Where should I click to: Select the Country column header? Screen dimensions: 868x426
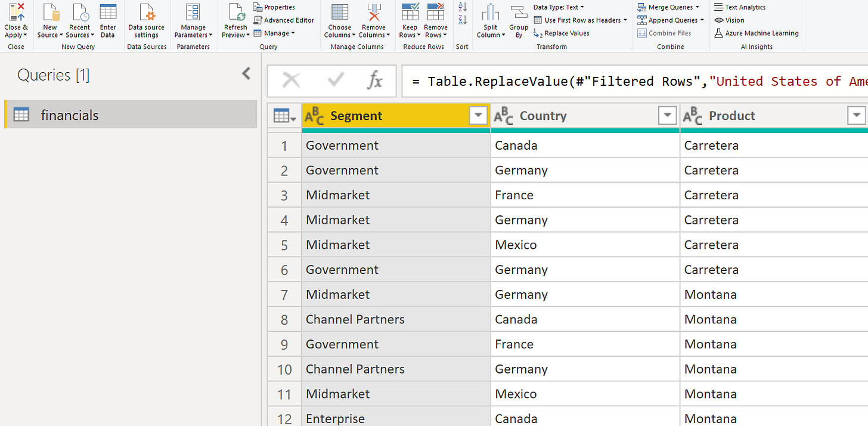tap(585, 116)
